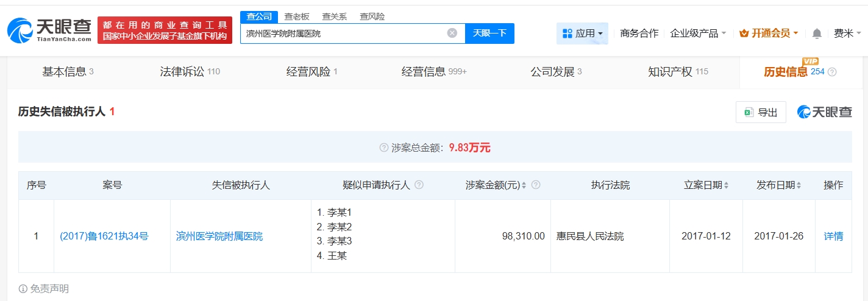Expand the 企业级产品 dropdown

[x=698, y=34]
